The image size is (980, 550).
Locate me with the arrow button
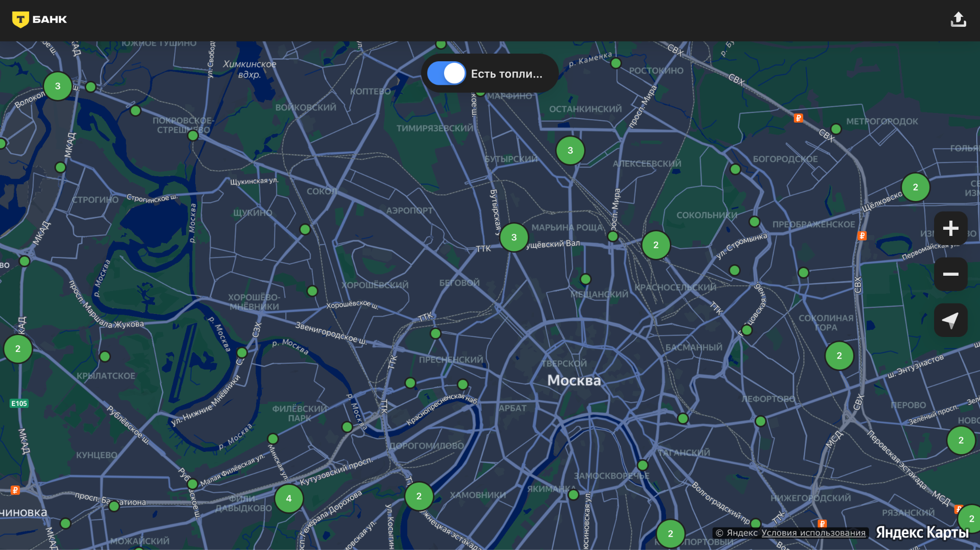click(x=950, y=320)
